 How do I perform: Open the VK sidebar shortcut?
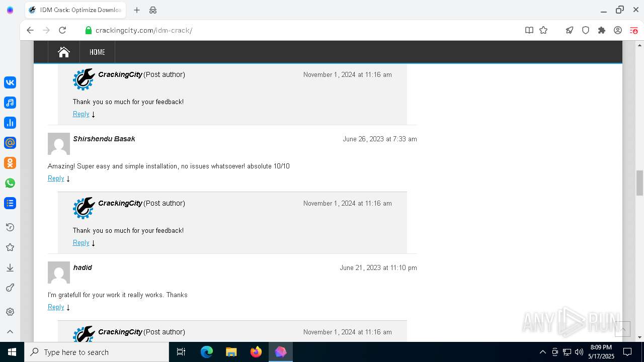pos(10,82)
